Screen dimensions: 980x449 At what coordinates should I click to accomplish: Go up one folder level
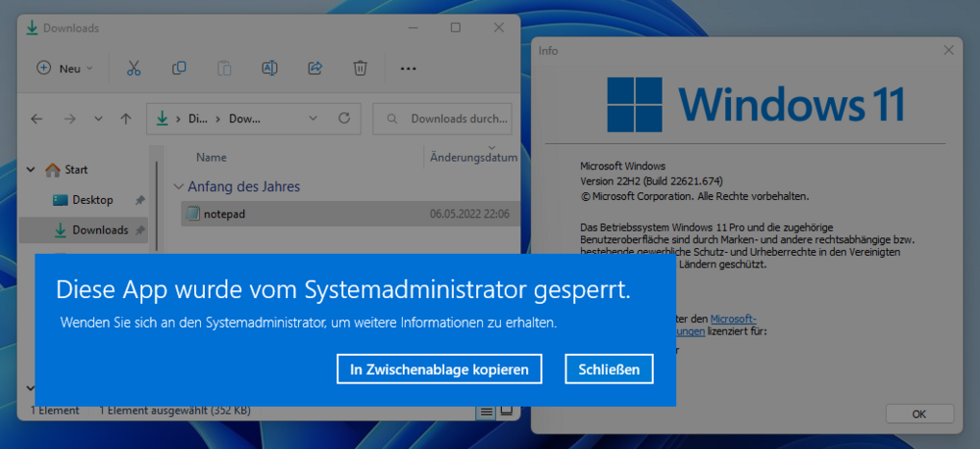(x=125, y=119)
